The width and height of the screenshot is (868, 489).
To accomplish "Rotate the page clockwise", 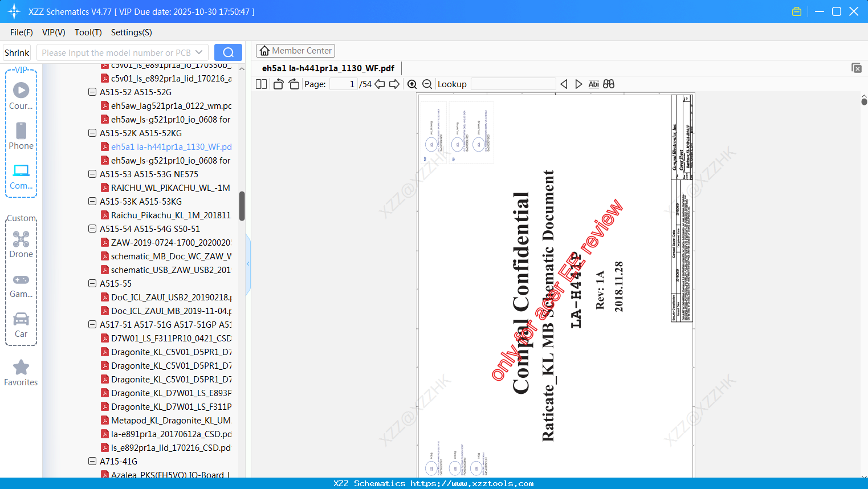I will tap(294, 84).
